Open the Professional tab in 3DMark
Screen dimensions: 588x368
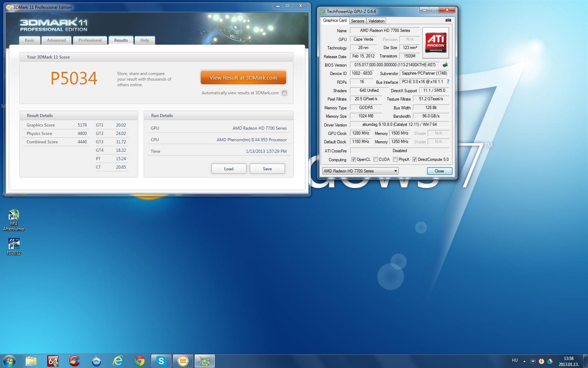point(90,40)
